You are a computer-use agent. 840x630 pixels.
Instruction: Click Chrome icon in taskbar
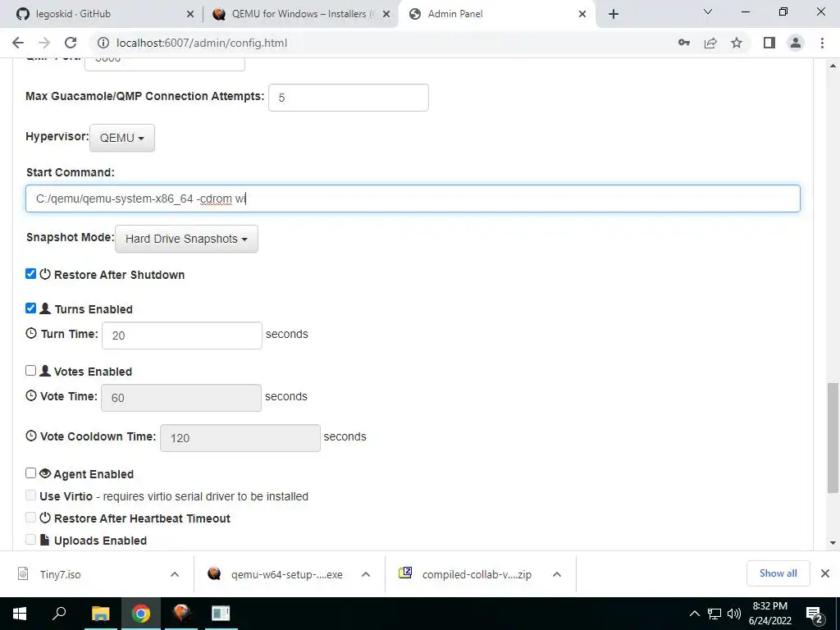(141, 614)
